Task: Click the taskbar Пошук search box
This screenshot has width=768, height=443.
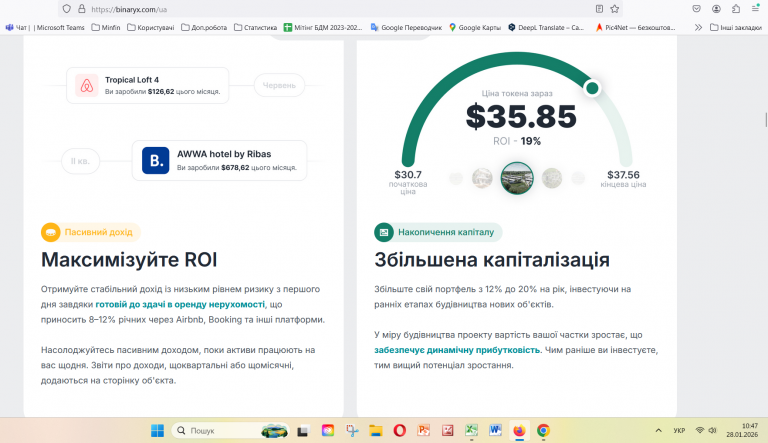Action: [x=230, y=431]
